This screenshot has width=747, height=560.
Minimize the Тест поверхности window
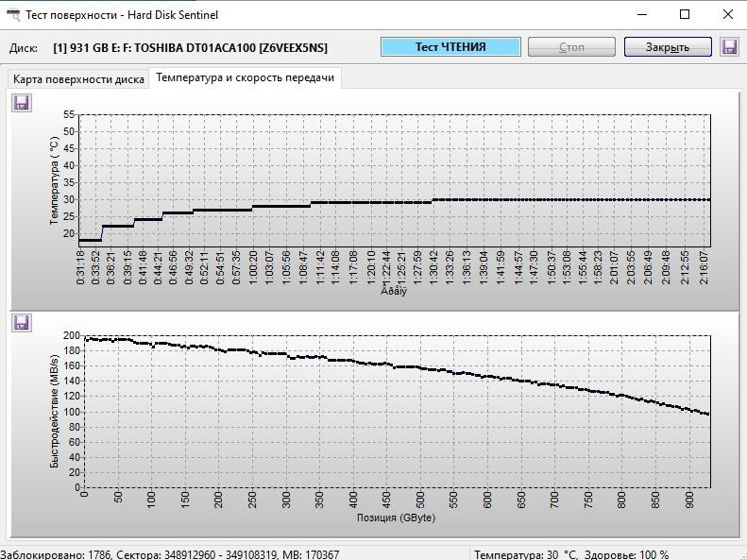click(642, 15)
